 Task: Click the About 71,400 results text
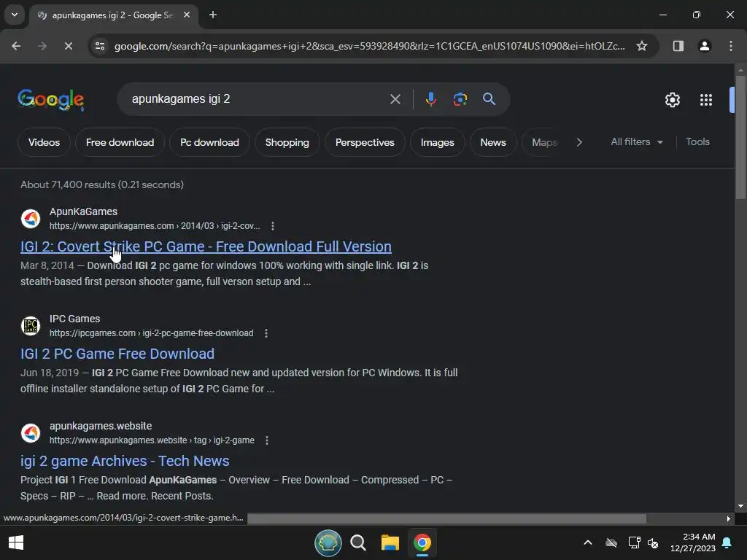[102, 184]
